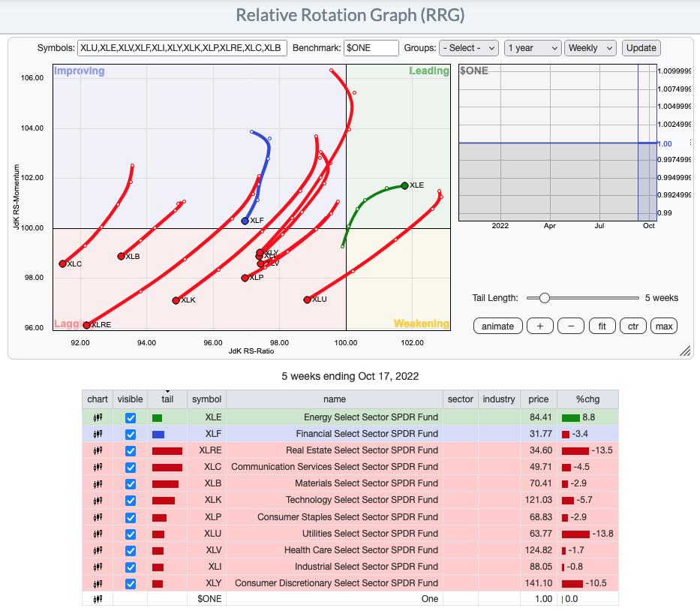Sort table by tail column header

point(167,399)
